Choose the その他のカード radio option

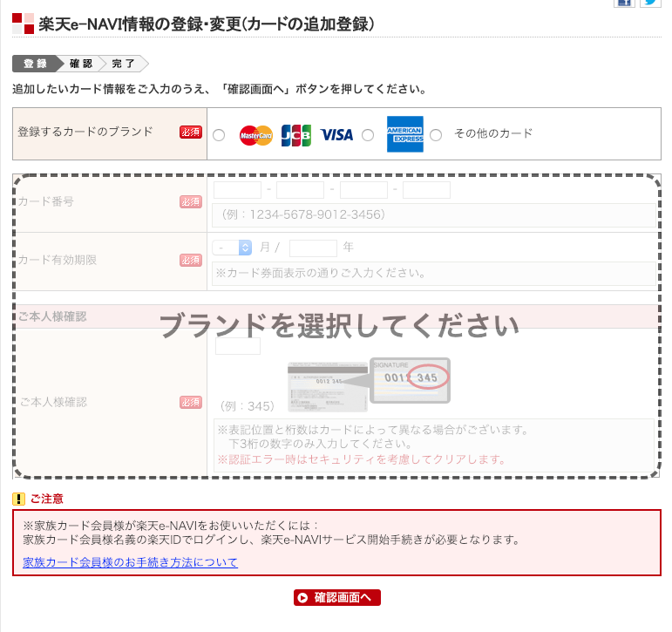point(436,135)
